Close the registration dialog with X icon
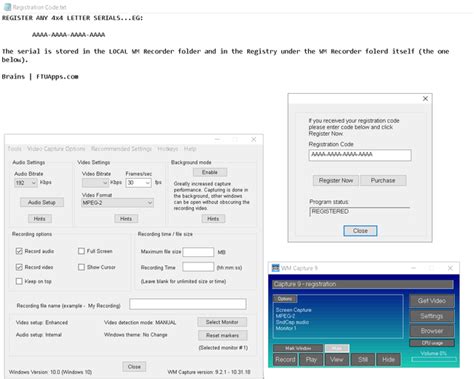 click(x=425, y=99)
